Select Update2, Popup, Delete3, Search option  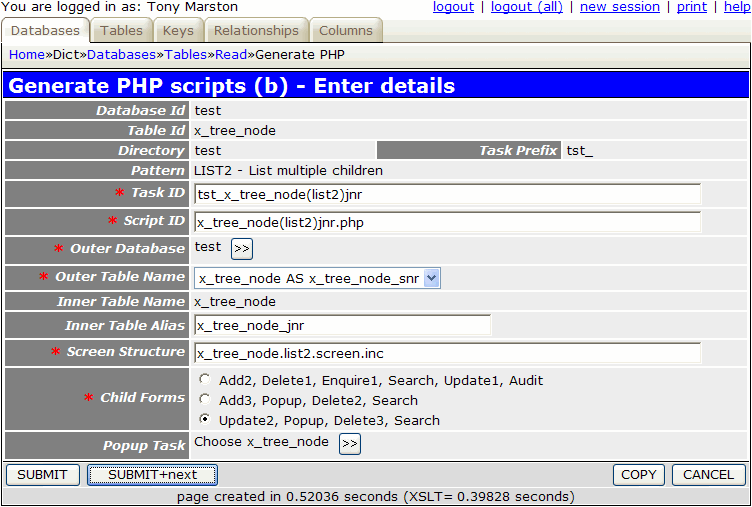pos(205,420)
